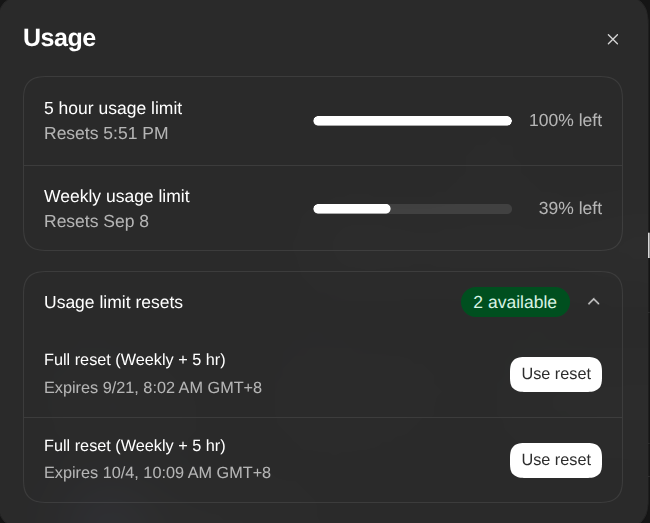Click the Weekly usage limit progress bar
This screenshot has width=650, height=523.
click(x=412, y=208)
